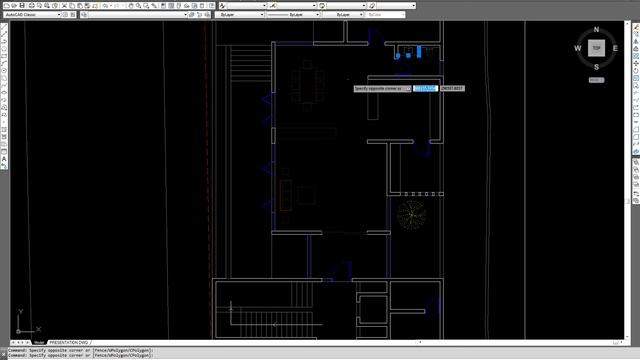This screenshot has height=360, width=640.
Task: Open the ByLayer lineweight dropdown
Action: click(x=343, y=15)
